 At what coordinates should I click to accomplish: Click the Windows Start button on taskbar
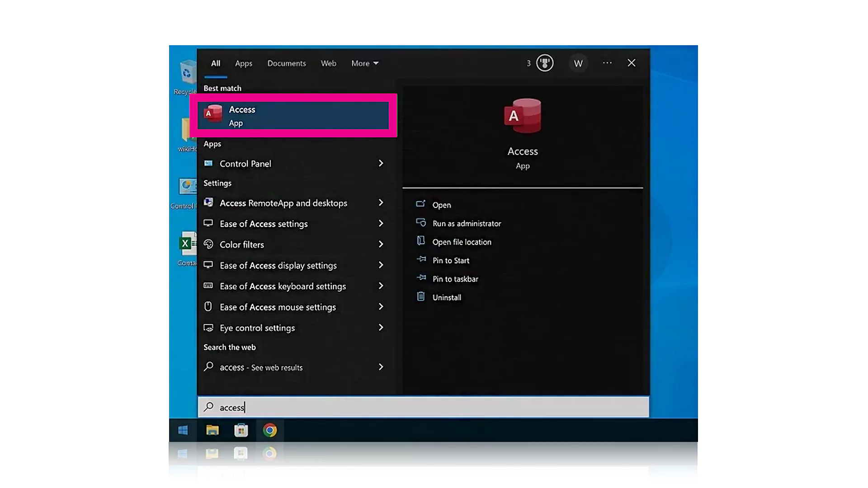183,430
